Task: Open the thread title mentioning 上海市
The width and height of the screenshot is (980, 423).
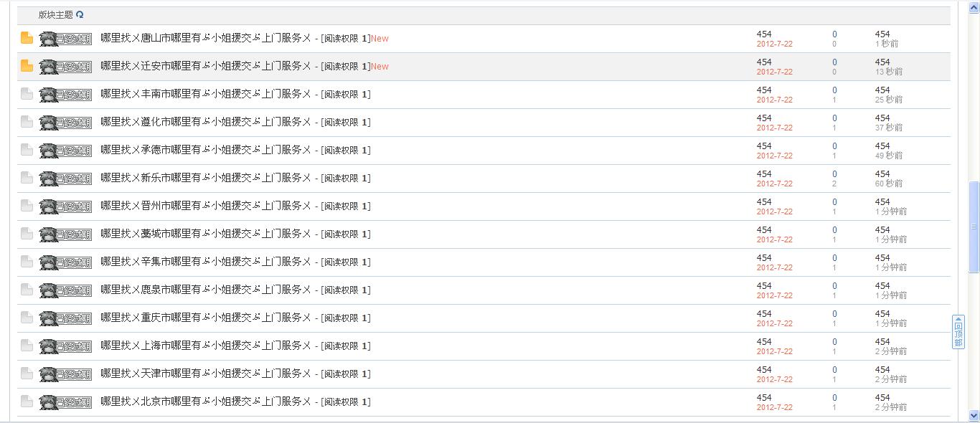Action: click(206, 346)
